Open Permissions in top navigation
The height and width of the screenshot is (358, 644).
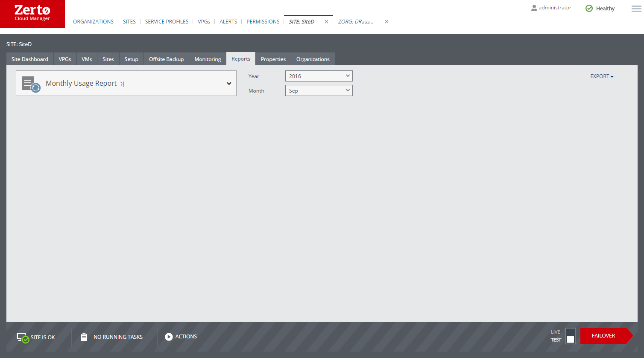263,21
